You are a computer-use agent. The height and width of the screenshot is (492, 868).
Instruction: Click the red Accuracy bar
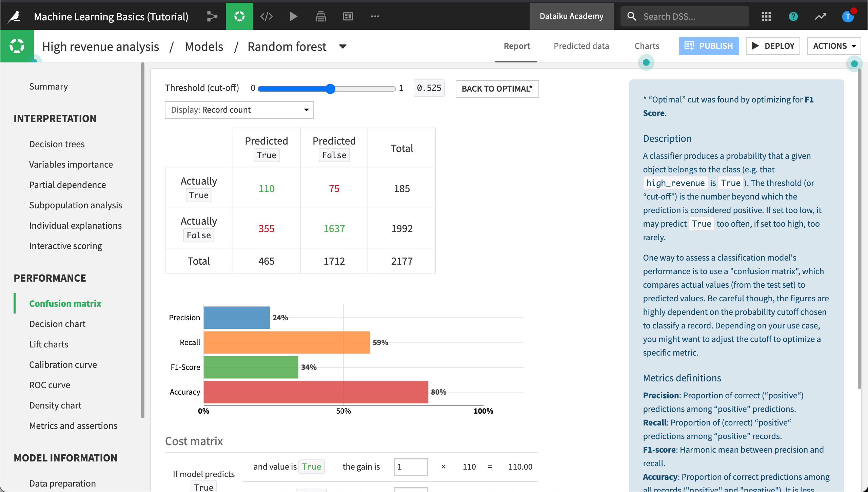coord(316,392)
